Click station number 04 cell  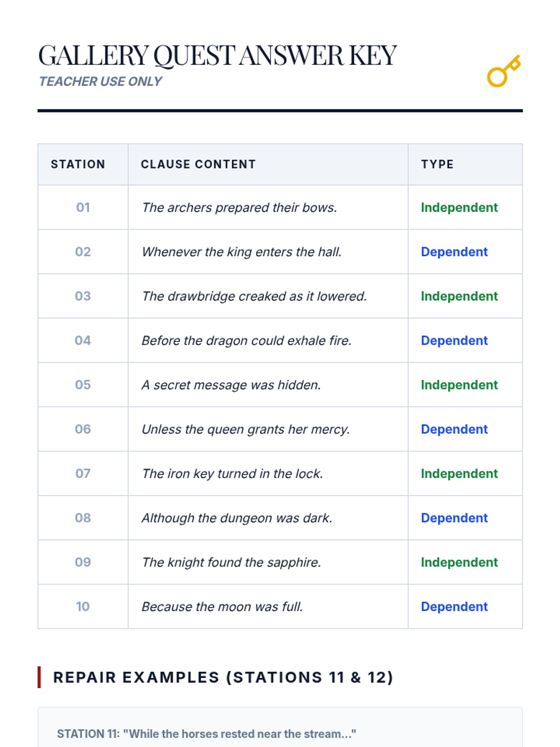[83, 340]
